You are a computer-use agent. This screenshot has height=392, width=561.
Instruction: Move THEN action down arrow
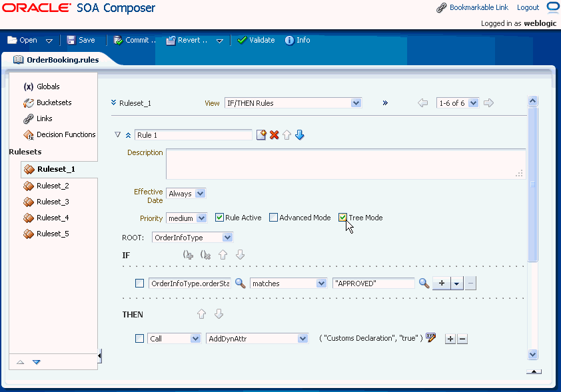(x=219, y=314)
